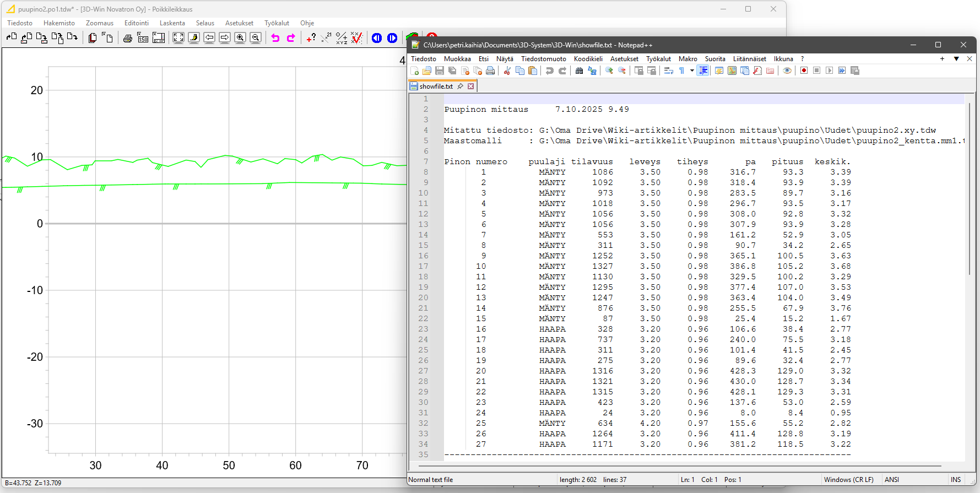
Task: Toggle word wrap in Notepad++ toolbar
Action: [x=668, y=71]
